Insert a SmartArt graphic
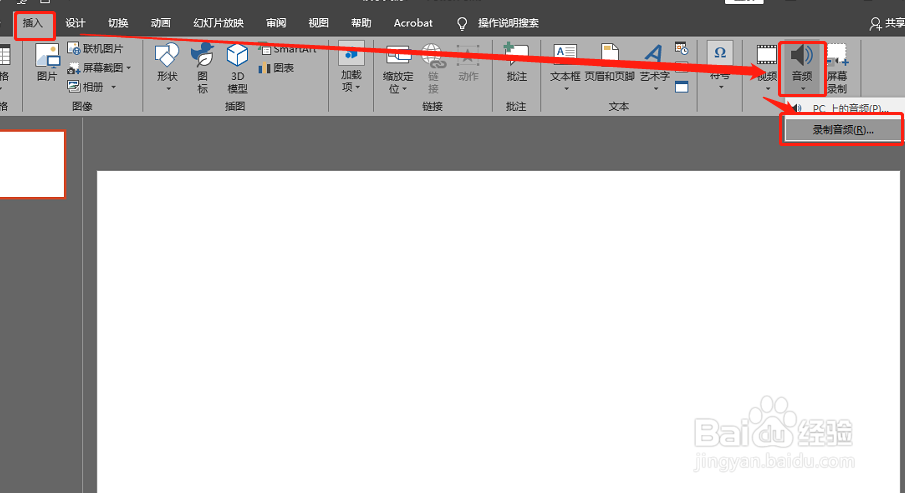Image resolution: width=905 pixels, height=493 pixels. (x=288, y=50)
